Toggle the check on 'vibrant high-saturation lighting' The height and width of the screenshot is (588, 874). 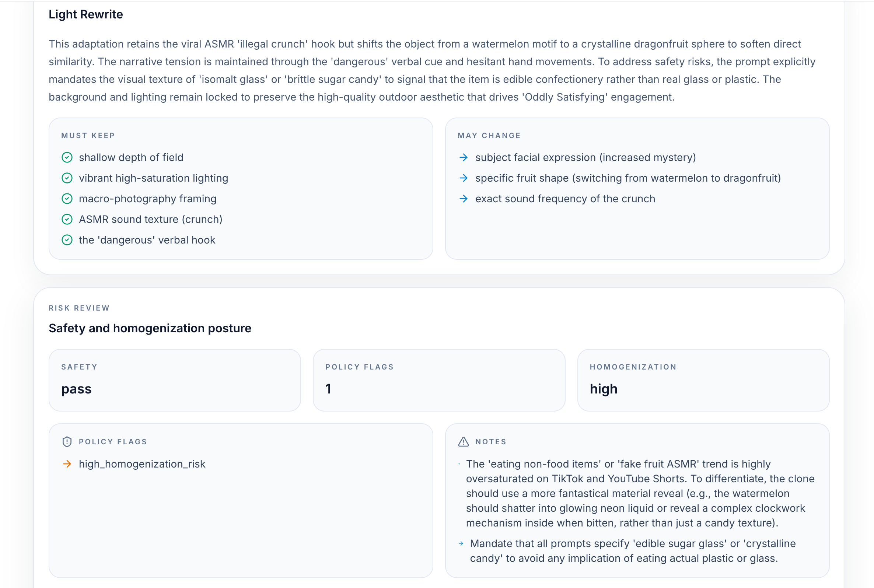pyautogui.click(x=67, y=178)
